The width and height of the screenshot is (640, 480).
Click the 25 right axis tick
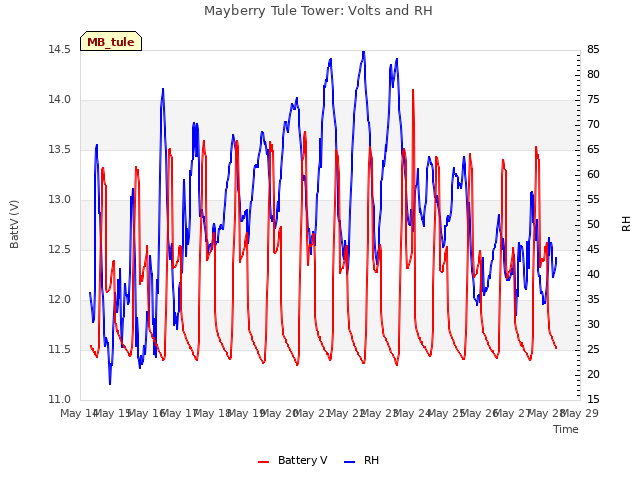pos(593,349)
